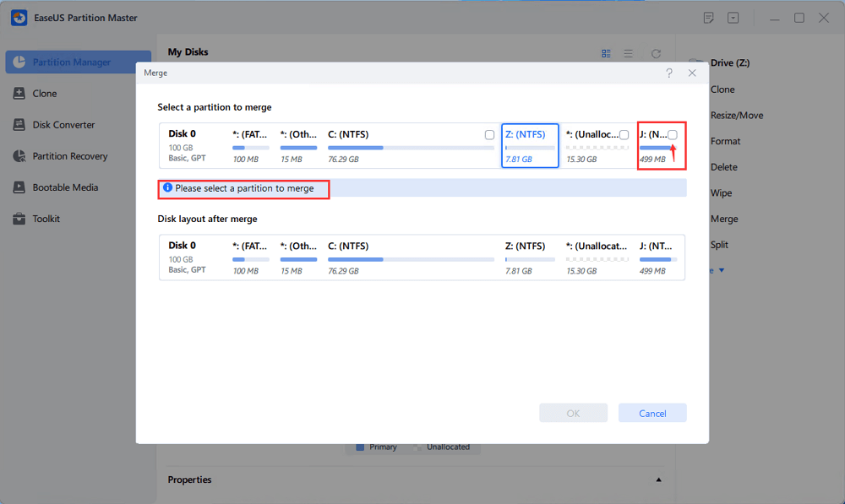This screenshot has width=845, height=504.
Task: Open the task notes icon in title bar
Action: [709, 18]
